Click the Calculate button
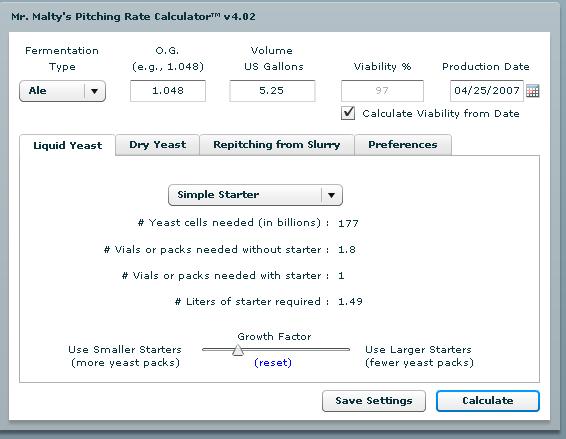 [x=488, y=401]
